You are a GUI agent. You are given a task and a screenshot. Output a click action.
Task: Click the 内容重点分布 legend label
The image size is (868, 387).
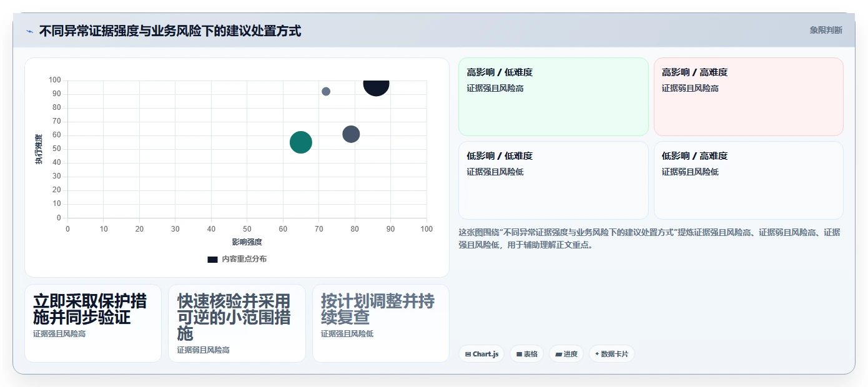tap(244, 259)
